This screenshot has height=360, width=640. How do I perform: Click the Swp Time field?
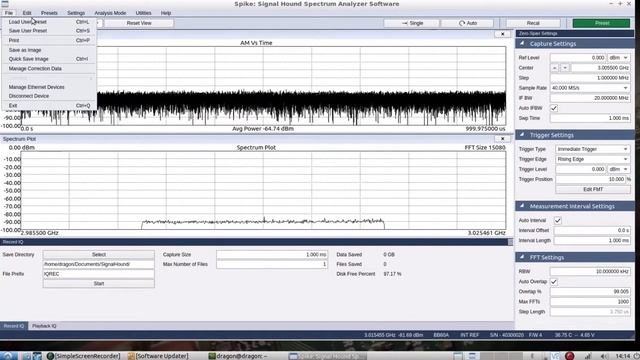click(x=590, y=118)
